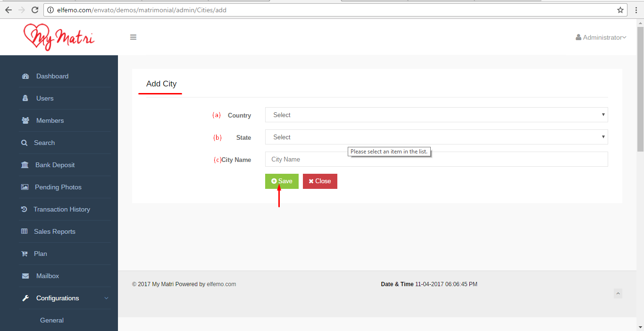Click the Country field label

pos(239,115)
